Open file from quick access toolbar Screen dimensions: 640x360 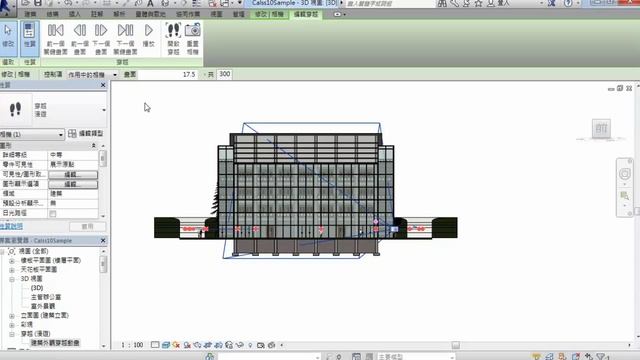pyautogui.click(x=25, y=3)
